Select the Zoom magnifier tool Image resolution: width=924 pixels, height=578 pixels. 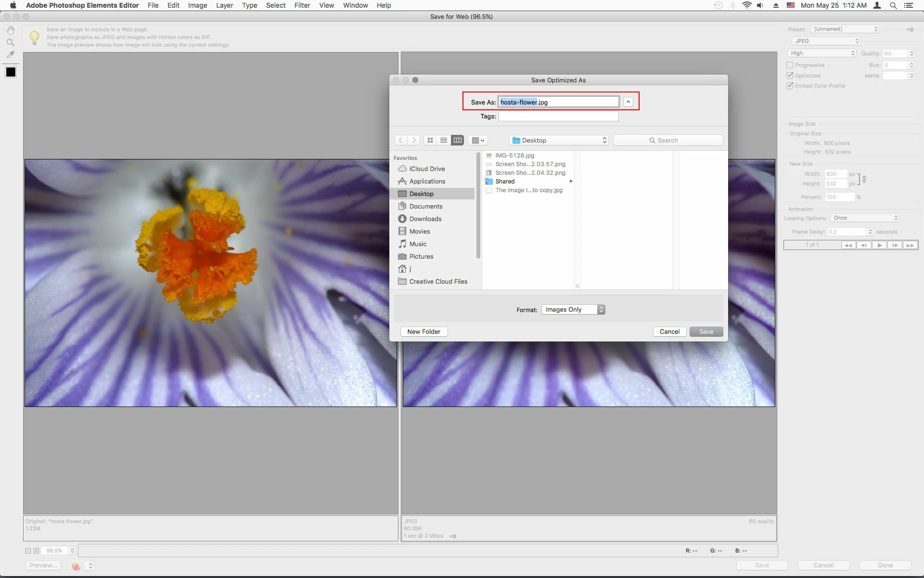pos(11,42)
